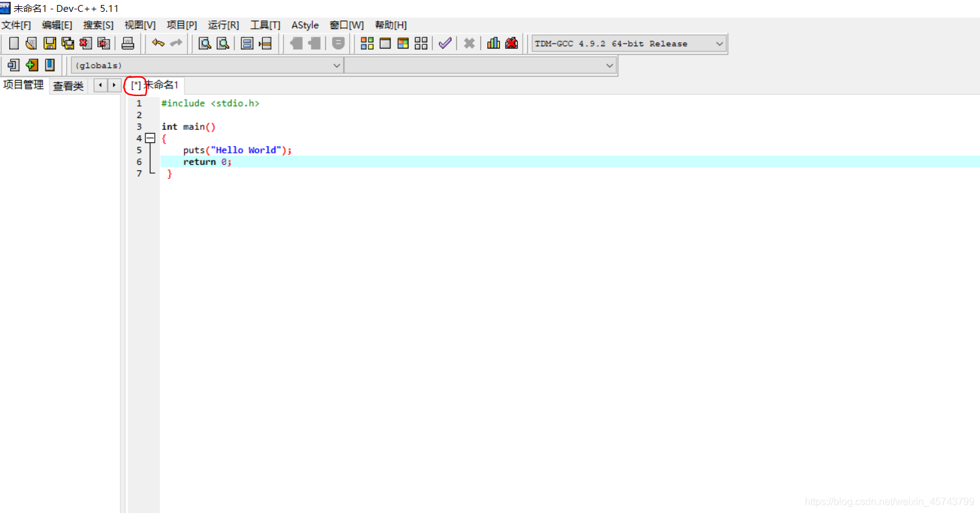Open the Find search tool
Image resolution: width=980 pixels, height=513 pixels.
pyautogui.click(x=205, y=43)
